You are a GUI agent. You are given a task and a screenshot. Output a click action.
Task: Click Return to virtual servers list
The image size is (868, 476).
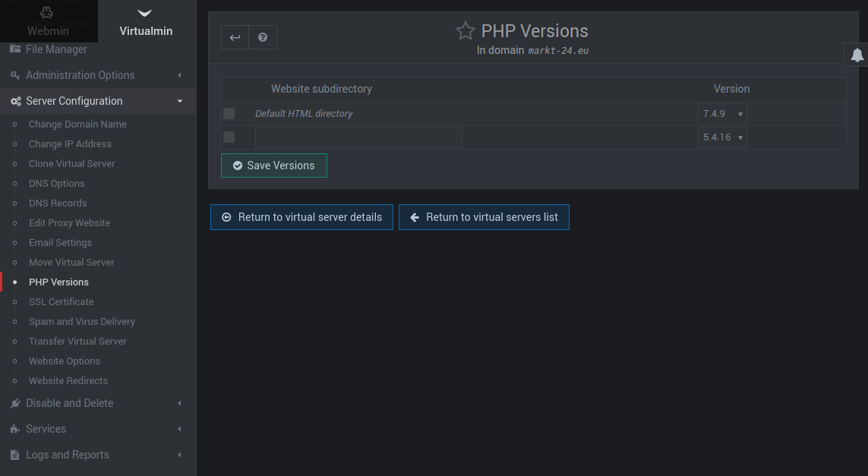pos(484,217)
